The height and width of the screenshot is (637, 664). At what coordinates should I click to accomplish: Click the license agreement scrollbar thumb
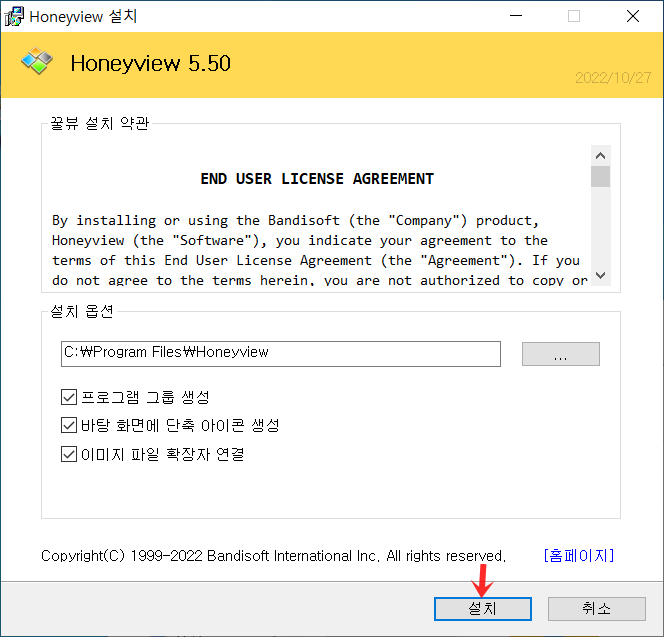point(600,177)
